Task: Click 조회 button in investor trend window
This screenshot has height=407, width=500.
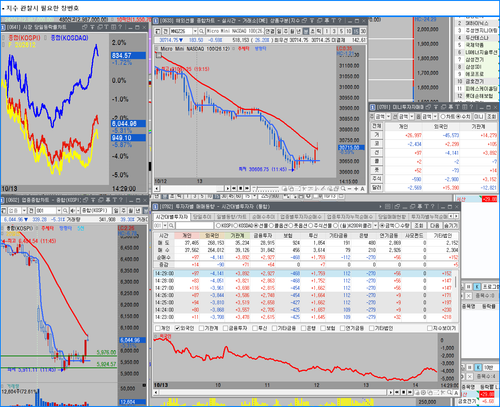Action: tap(419, 226)
